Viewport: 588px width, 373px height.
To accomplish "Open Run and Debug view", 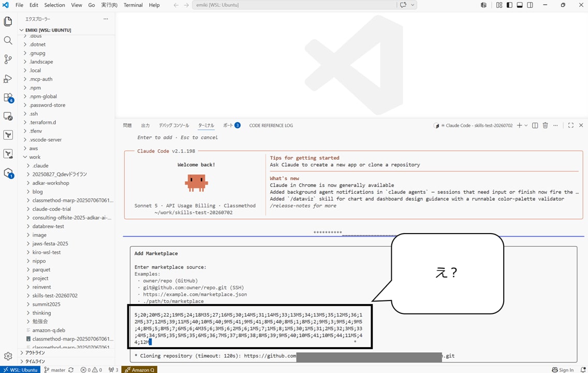I will click(8, 78).
